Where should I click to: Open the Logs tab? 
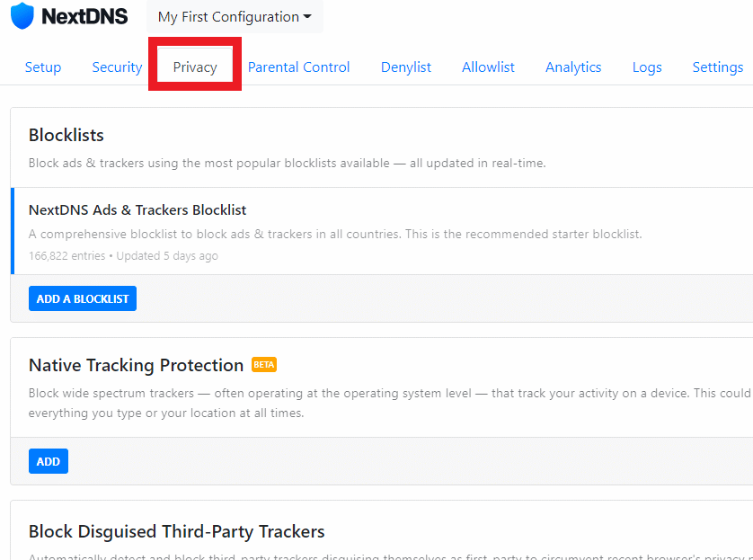(x=647, y=67)
